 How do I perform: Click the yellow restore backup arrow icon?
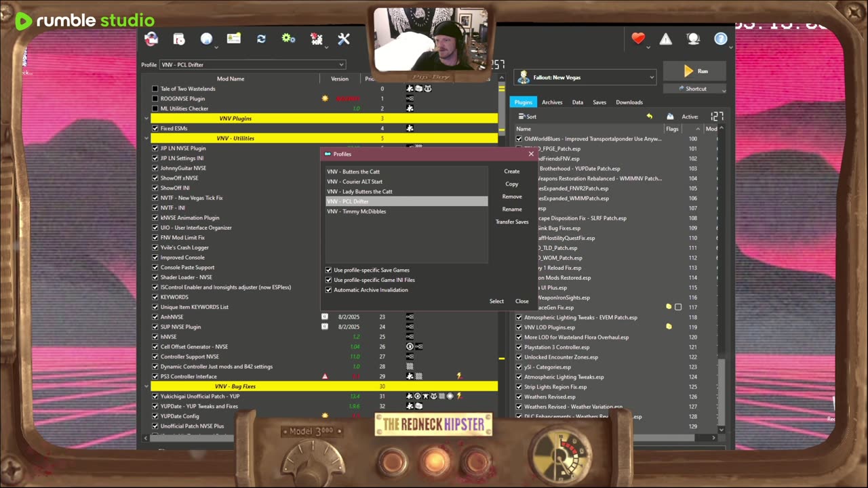pos(649,117)
